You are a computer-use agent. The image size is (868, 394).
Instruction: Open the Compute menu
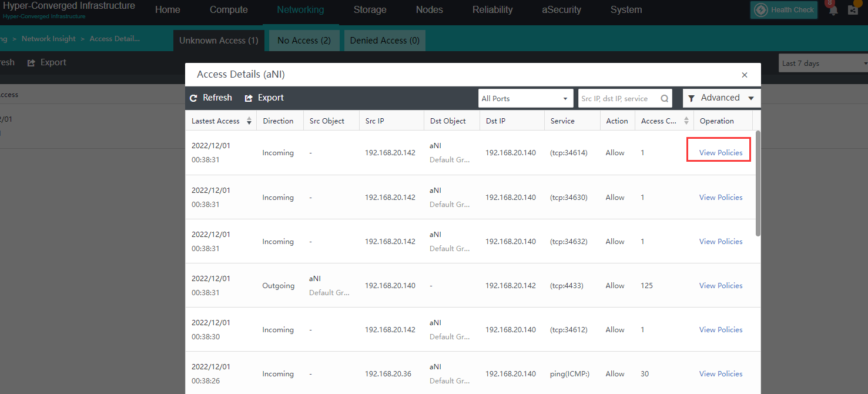(x=229, y=10)
